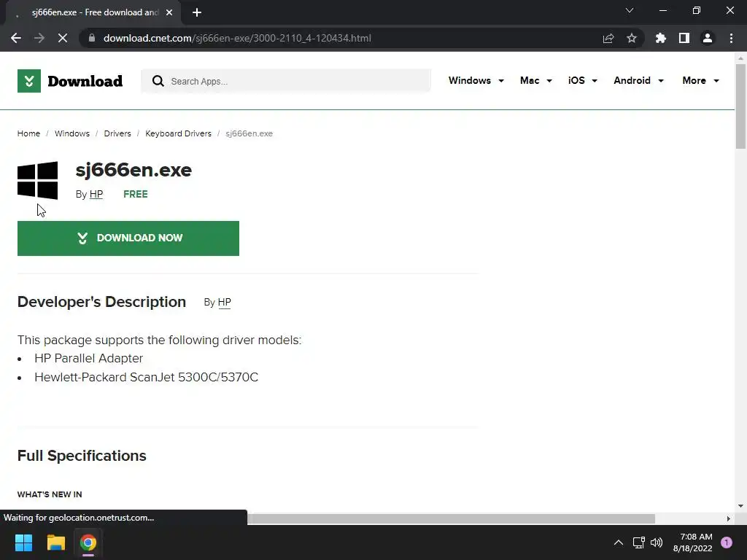The width and height of the screenshot is (747, 560).
Task: Click inside the Search Apps field
Action: pyautogui.click(x=286, y=81)
